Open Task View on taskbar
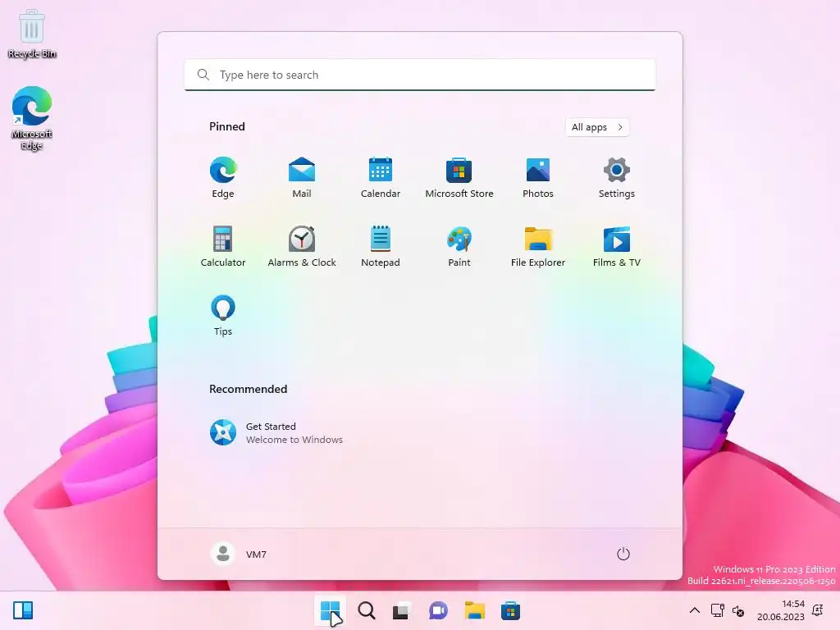This screenshot has width=840, height=630. (x=402, y=610)
